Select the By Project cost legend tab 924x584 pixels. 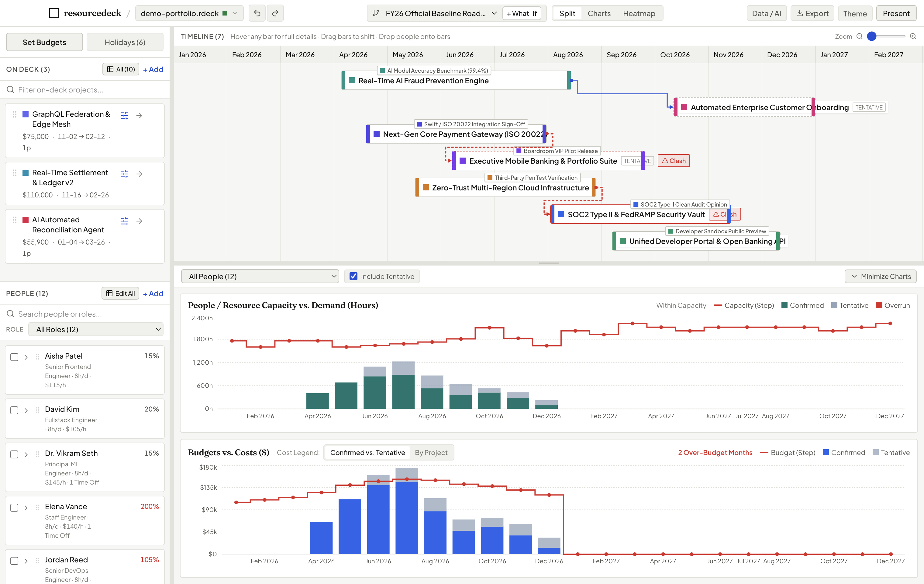click(431, 452)
